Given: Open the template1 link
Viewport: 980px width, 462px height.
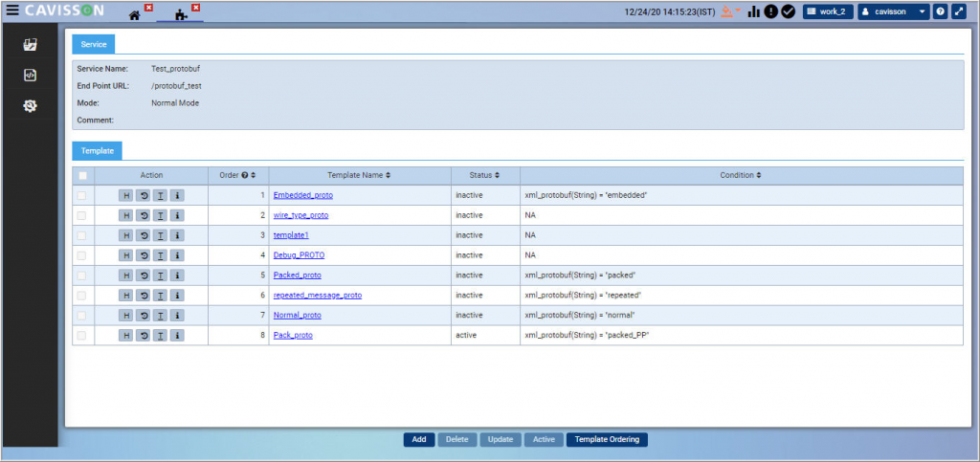Looking at the screenshot, I should tap(291, 235).
